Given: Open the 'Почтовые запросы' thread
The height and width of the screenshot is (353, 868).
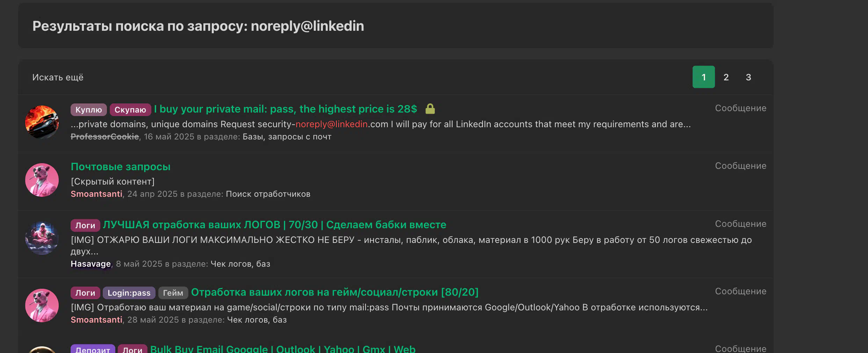Looking at the screenshot, I should tap(121, 167).
